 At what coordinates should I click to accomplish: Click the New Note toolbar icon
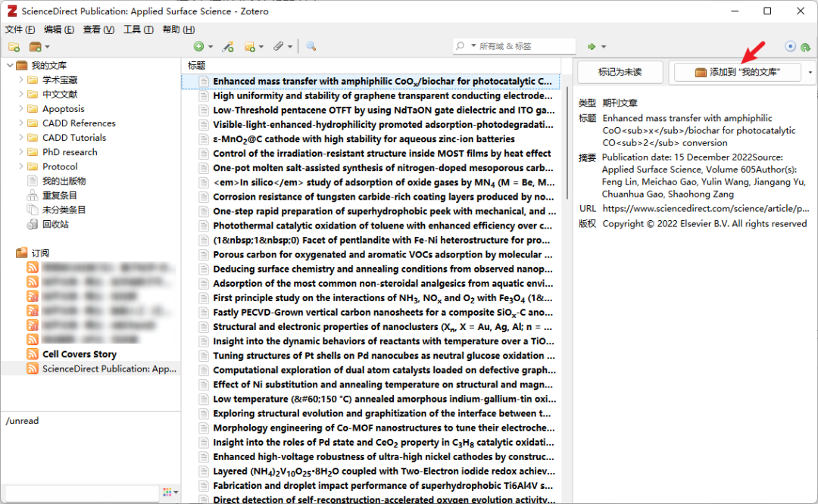250,47
